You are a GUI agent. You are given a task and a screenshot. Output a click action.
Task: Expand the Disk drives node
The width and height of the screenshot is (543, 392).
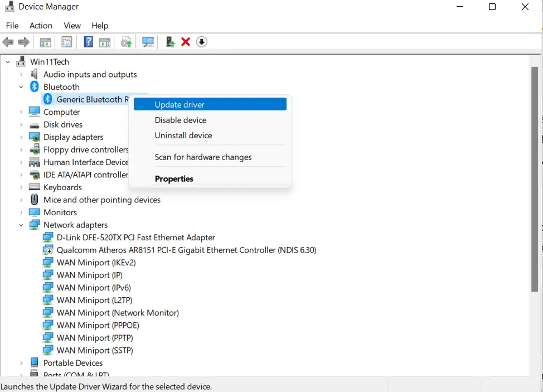[x=21, y=125]
